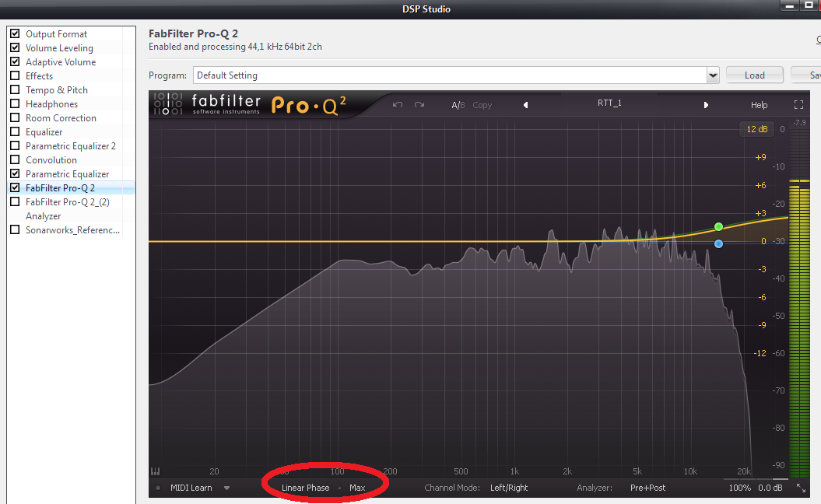
Task: Open the MIDI Learn dropdown arrow
Action: (226, 488)
